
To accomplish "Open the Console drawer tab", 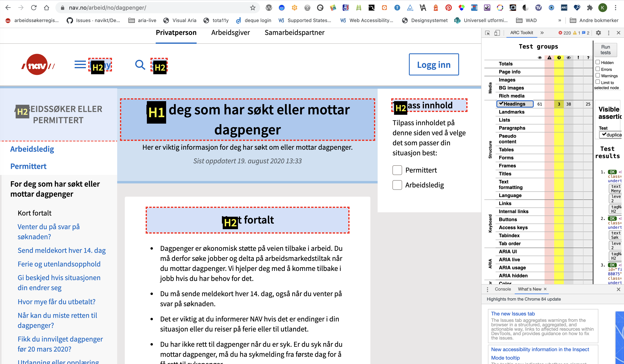I will (503, 289).
